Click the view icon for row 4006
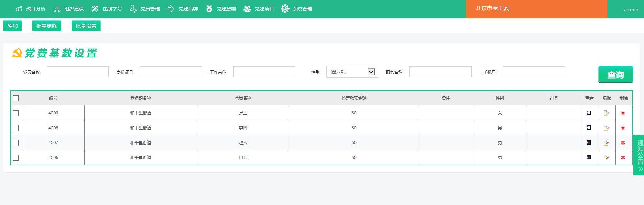This screenshot has height=205, width=644. (589, 157)
